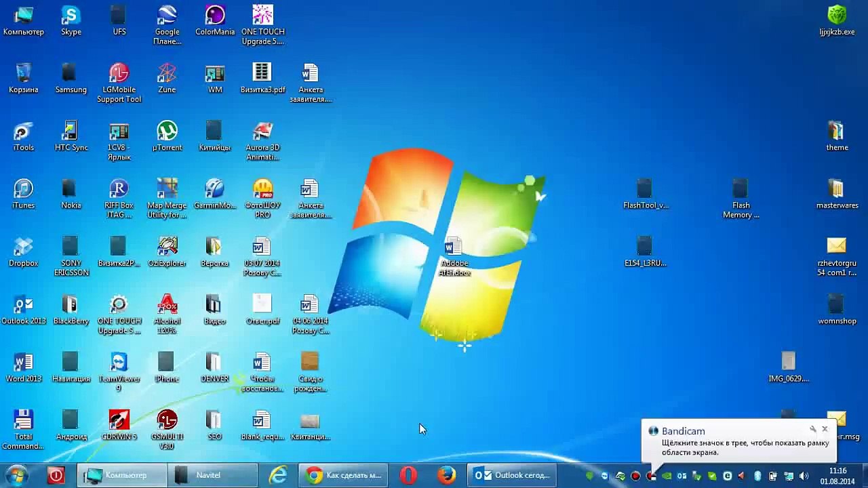The image size is (868, 488).
Task: Click the volume speaker tray icon
Action: tap(804, 476)
